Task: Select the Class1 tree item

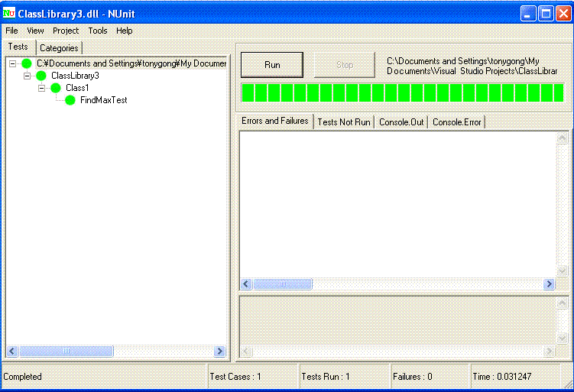Action: point(77,88)
